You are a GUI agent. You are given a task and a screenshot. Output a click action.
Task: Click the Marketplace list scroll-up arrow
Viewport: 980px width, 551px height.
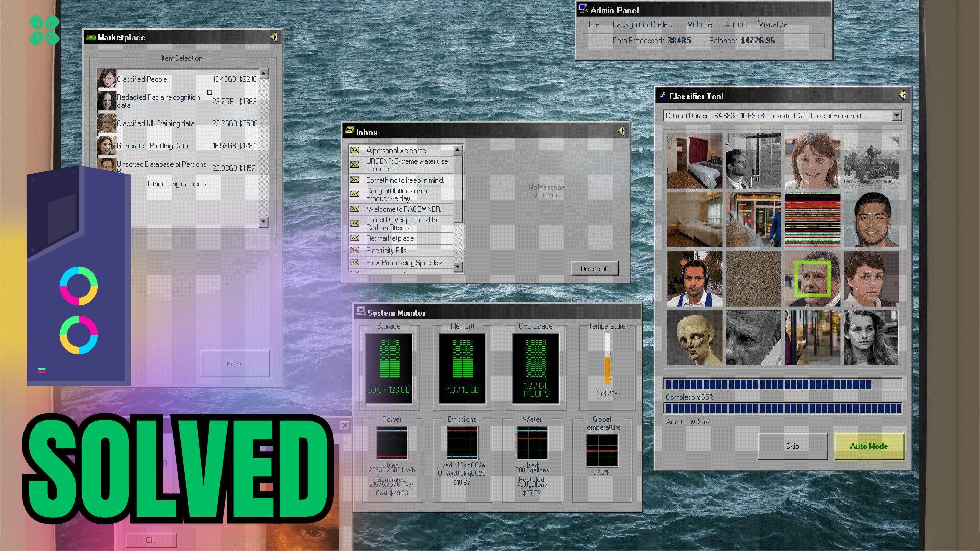pyautogui.click(x=263, y=74)
